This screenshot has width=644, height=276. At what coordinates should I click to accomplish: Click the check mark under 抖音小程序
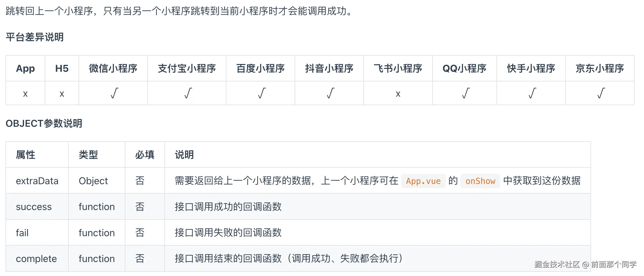click(330, 93)
